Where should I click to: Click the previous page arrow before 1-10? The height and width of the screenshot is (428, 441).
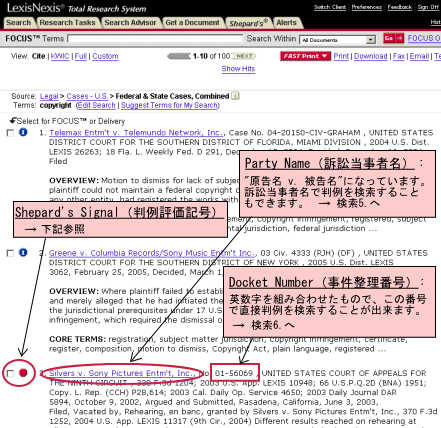179,56
